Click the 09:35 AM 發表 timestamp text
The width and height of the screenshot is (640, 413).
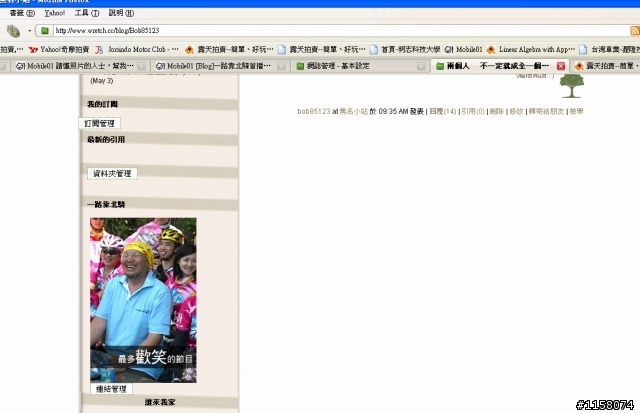(401, 111)
